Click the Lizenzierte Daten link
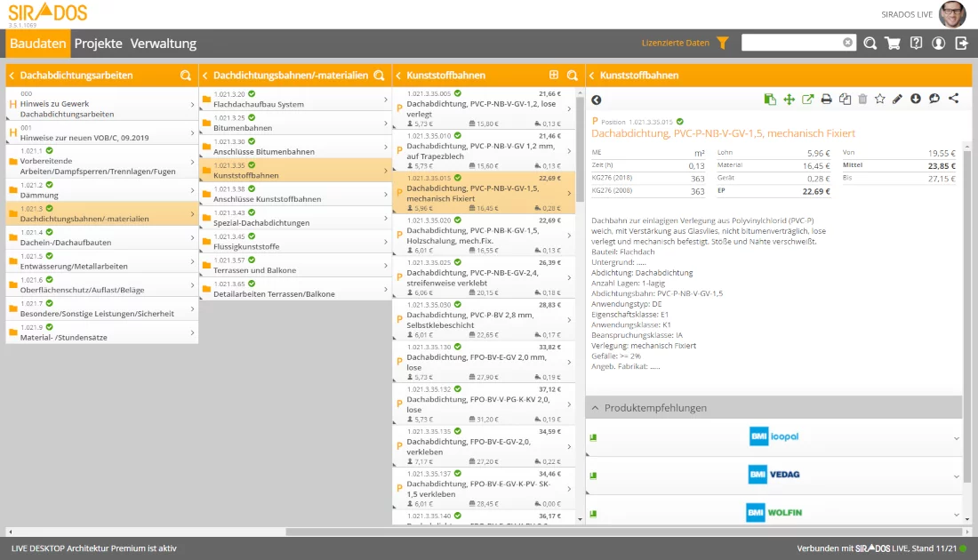 click(676, 43)
